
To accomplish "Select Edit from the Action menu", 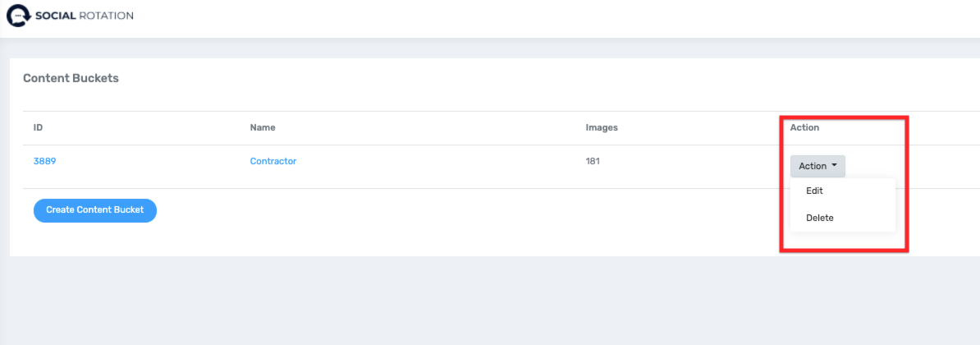I will click(814, 191).
